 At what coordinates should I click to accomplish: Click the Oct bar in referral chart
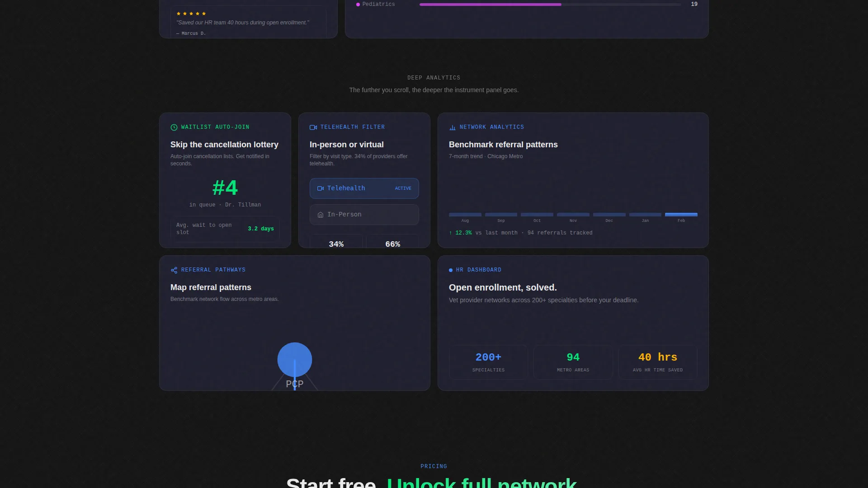point(537,215)
